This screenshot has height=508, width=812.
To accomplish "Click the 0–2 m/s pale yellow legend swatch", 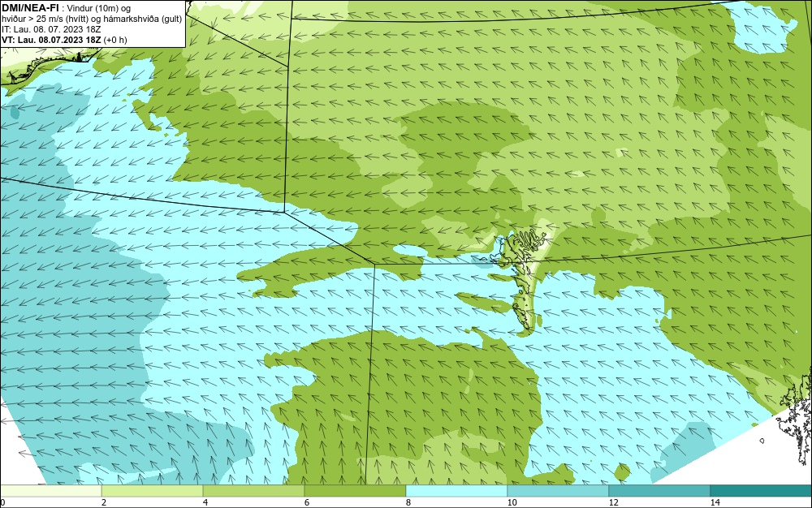I will [50, 491].
